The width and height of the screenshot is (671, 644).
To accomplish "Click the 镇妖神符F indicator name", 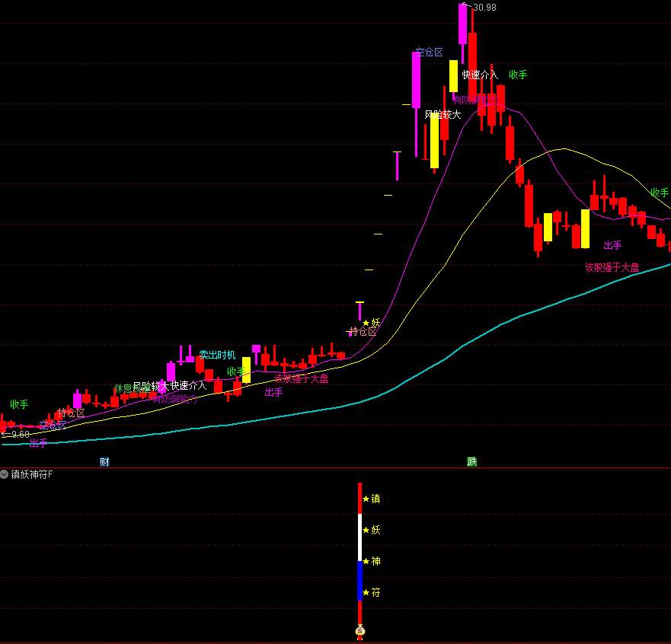I will [x=32, y=474].
